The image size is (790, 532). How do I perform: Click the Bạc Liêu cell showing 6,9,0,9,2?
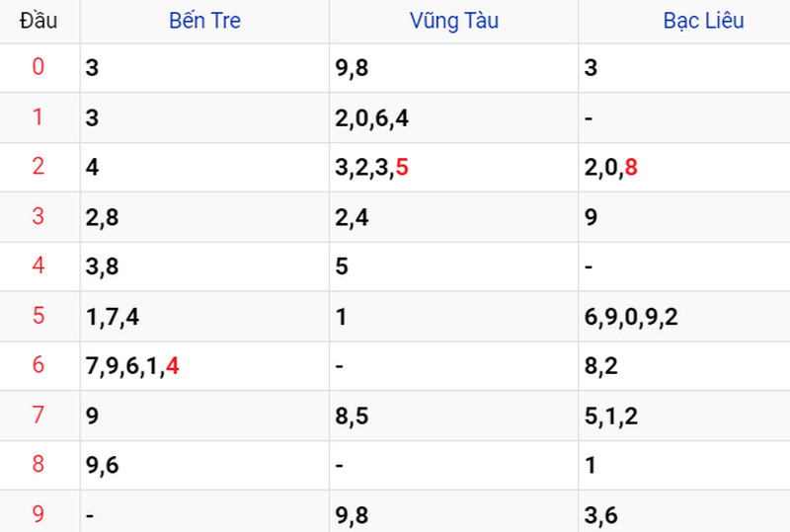pos(684,317)
